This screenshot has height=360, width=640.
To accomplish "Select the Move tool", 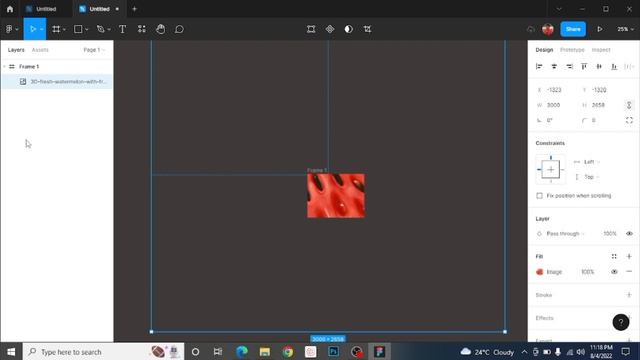I will point(32,29).
